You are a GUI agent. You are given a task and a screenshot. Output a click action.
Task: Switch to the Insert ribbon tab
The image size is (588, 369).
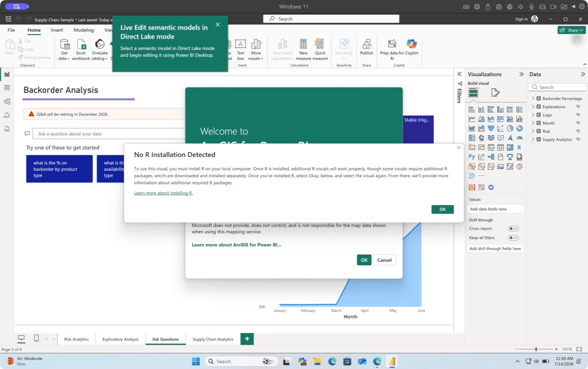(57, 30)
